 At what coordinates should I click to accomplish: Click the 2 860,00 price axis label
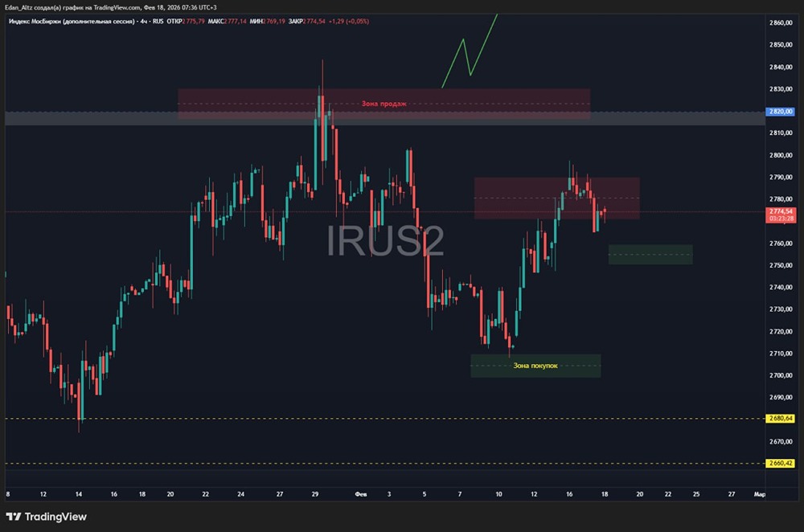781,23
